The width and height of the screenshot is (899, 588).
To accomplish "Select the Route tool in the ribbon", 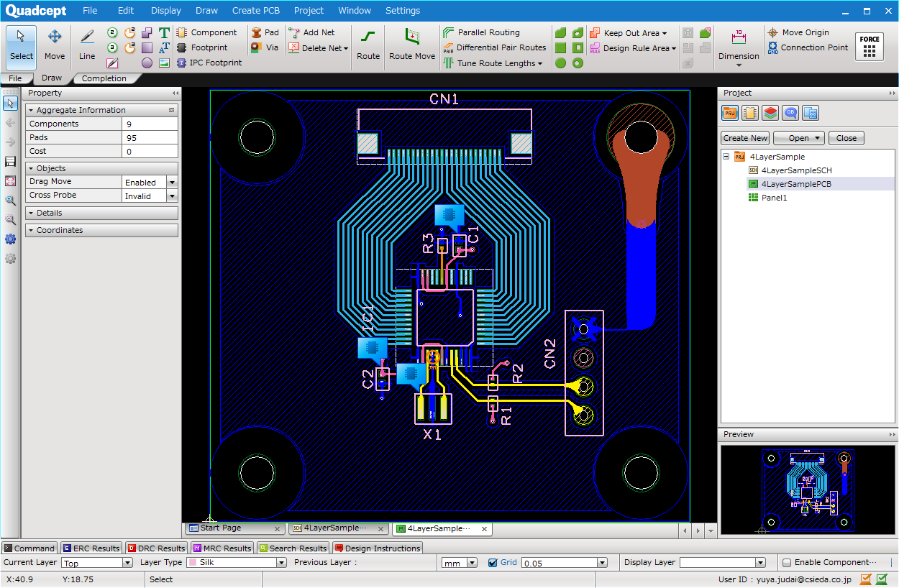I will [x=368, y=45].
